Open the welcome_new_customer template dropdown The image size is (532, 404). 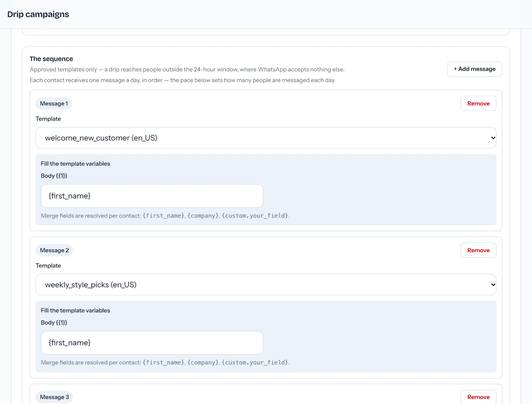pos(266,138)
